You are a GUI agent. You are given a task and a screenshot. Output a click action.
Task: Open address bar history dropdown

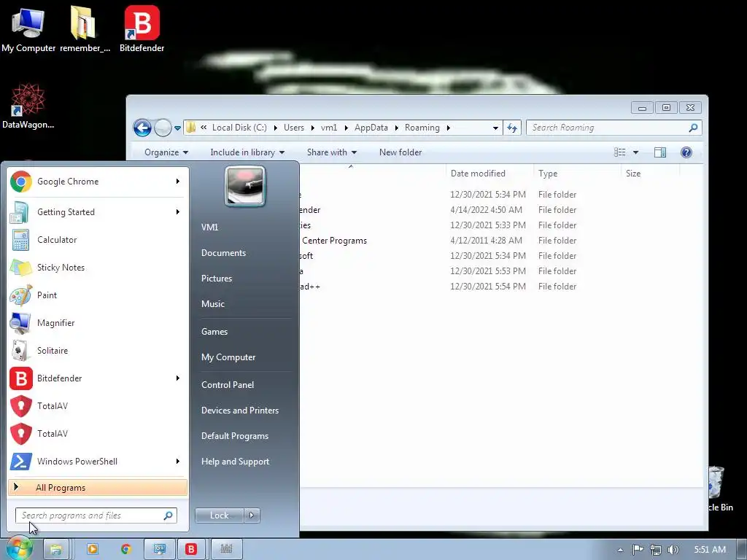click(495, 128)
